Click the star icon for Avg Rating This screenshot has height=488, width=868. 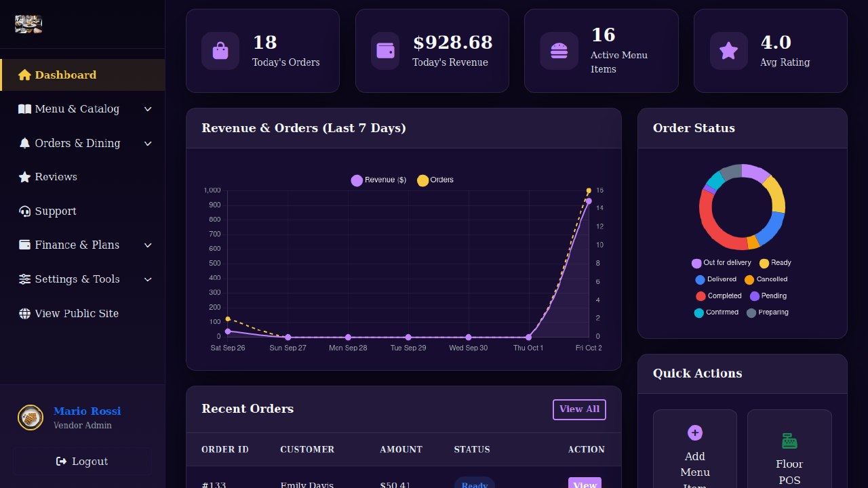point(729,51)
